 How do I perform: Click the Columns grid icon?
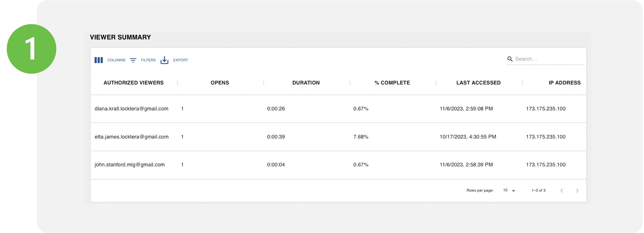point(99,60)
